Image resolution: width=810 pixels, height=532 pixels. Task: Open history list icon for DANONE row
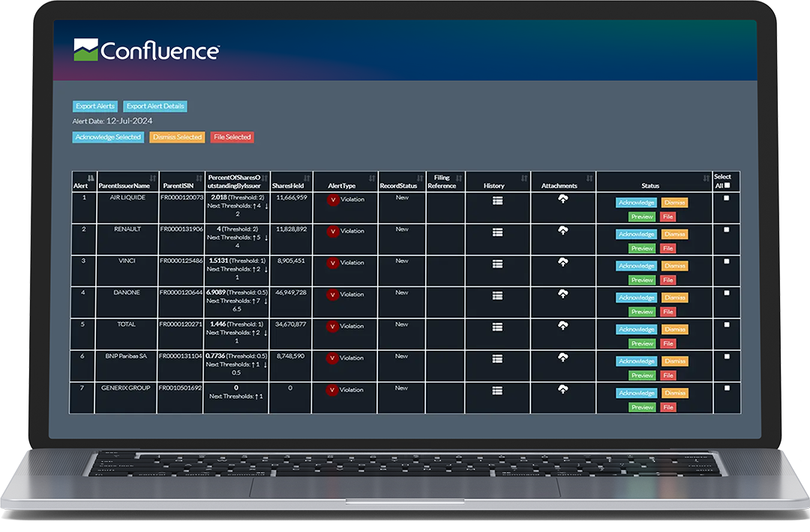[497, 295]
